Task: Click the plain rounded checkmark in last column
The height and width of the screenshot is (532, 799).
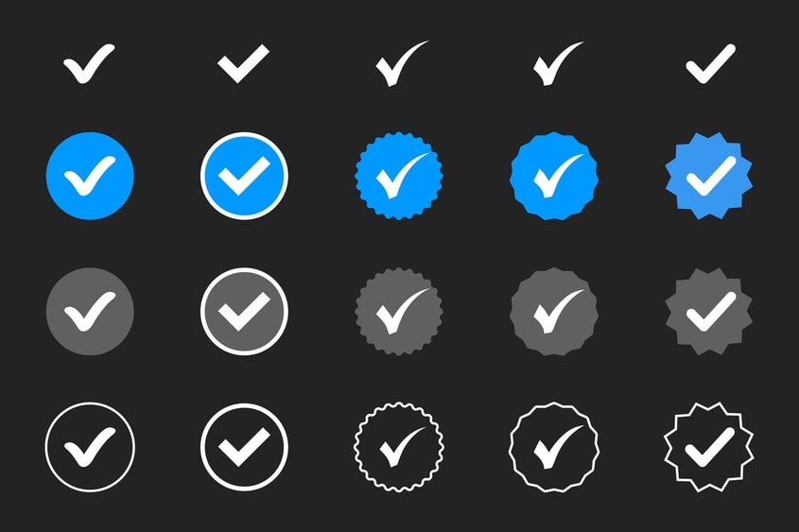Action: [711, 63]
